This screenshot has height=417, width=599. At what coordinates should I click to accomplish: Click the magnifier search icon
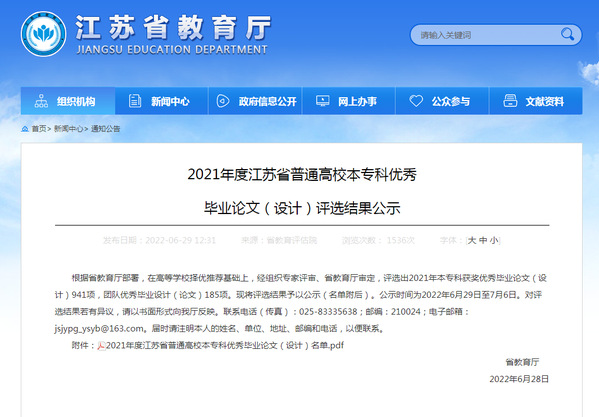(x=567, y=34)
